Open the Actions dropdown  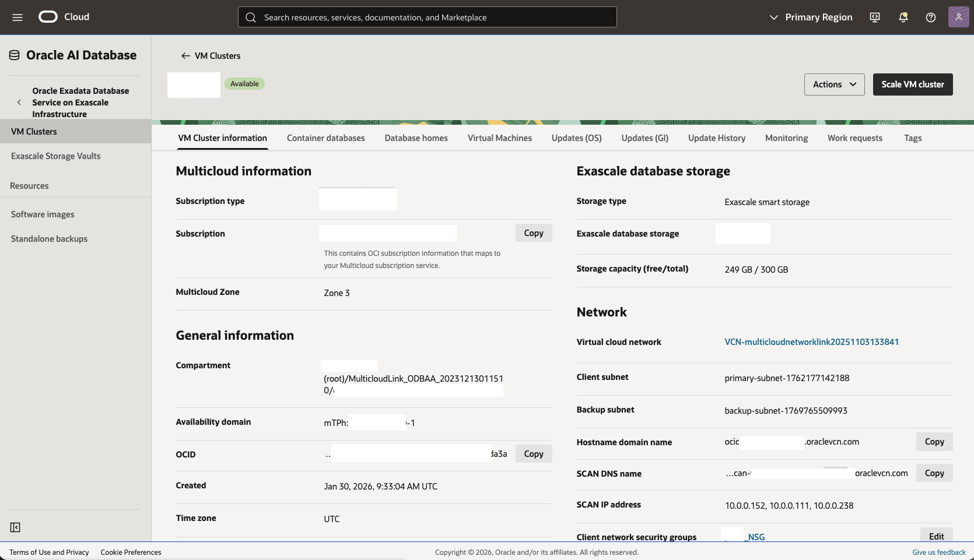click(x=833, y=84)
